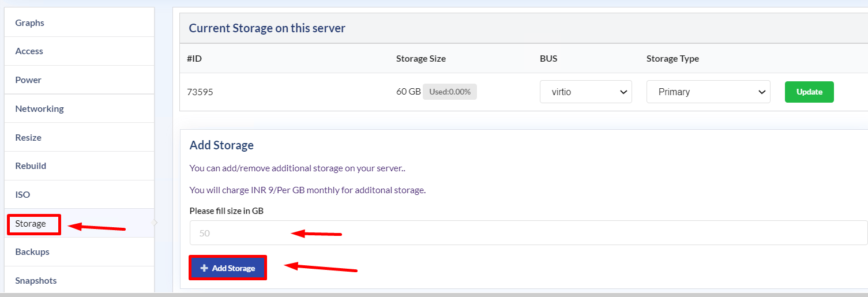Open Graphs in the sidebar
The height and width of the screenshot is (297, 868).
[x=79, y=23]
